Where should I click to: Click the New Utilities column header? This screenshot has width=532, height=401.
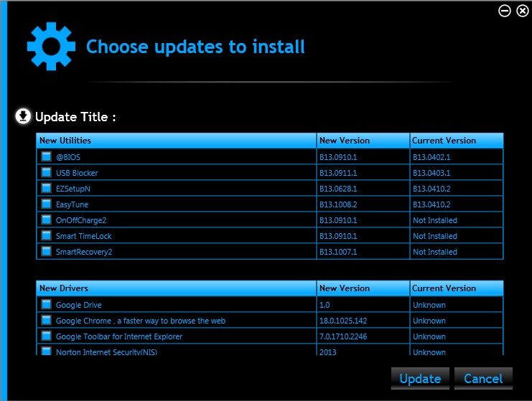pyautogui.click(x=176, y=141)
